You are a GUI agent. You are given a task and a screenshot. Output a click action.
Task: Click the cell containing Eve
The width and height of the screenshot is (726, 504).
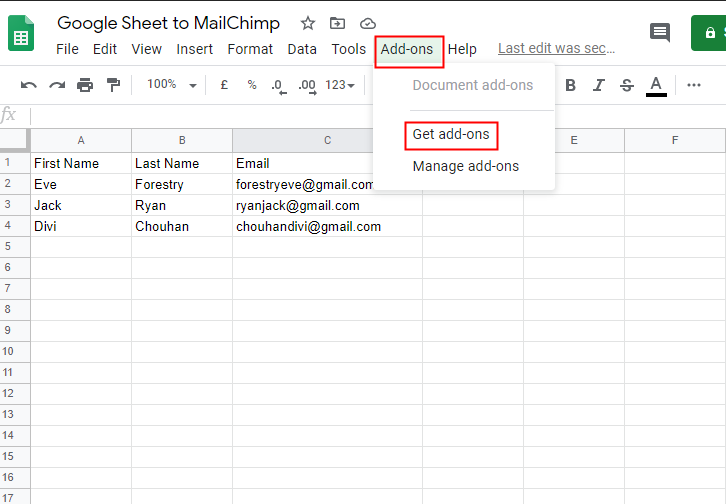pos(81,184)
